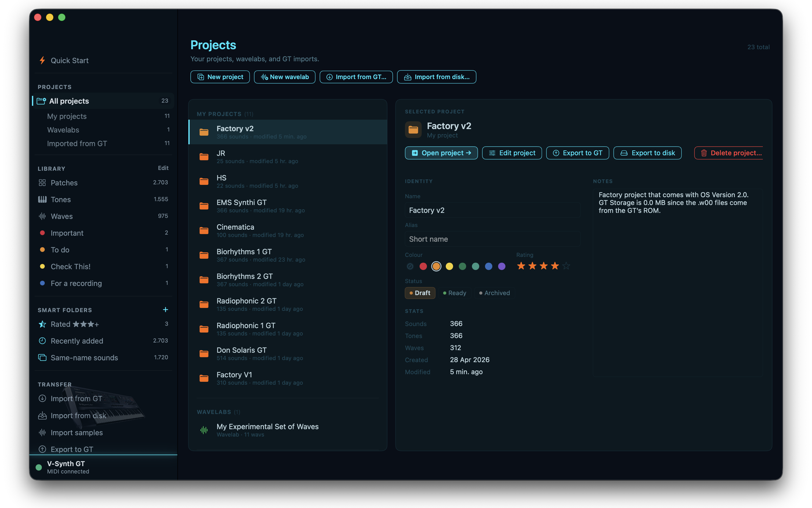Image resolution: width=812 pixels, height=508 pixels.
Task: Pick the yellow colour swatch
Action: [449, 266]
